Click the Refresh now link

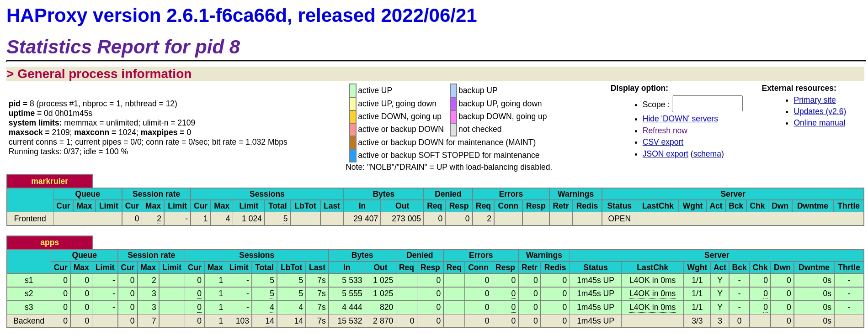tap(665, 131)
